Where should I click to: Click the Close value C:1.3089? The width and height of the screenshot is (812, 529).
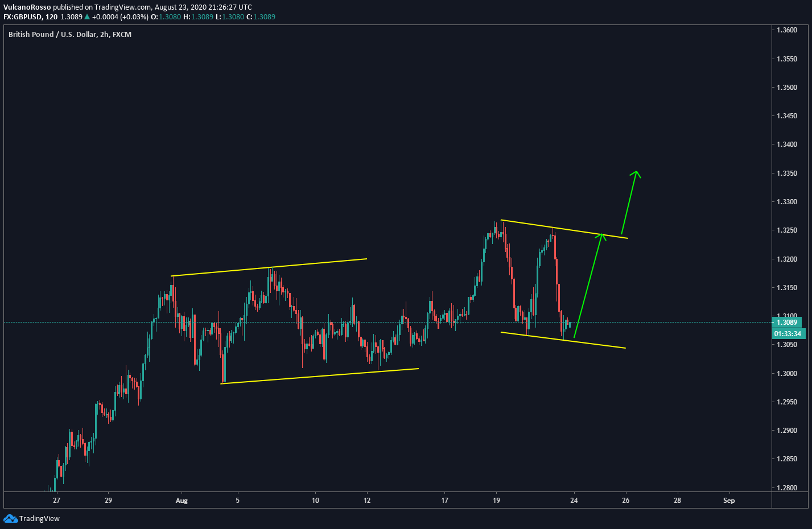click(x=261, y=17)
